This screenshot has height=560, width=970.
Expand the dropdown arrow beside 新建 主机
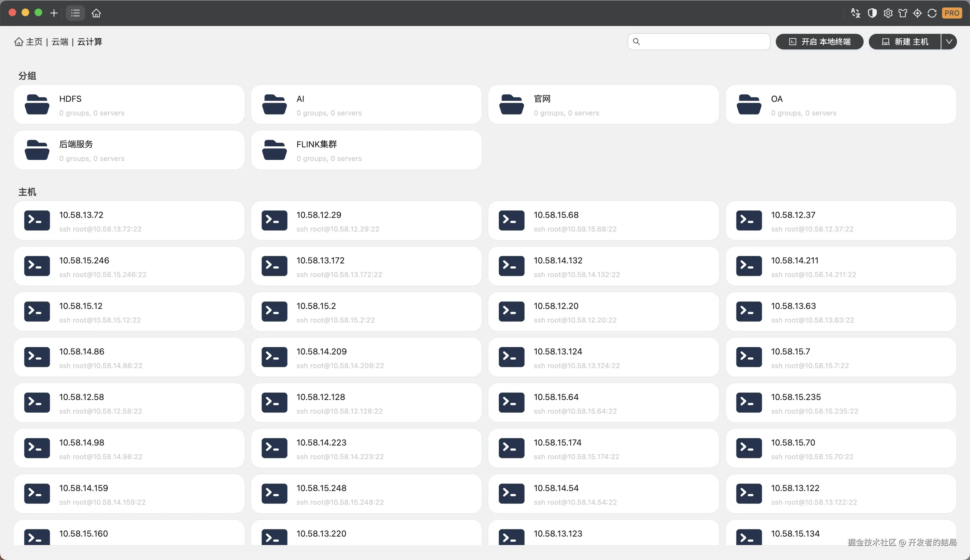pos(949,42)
